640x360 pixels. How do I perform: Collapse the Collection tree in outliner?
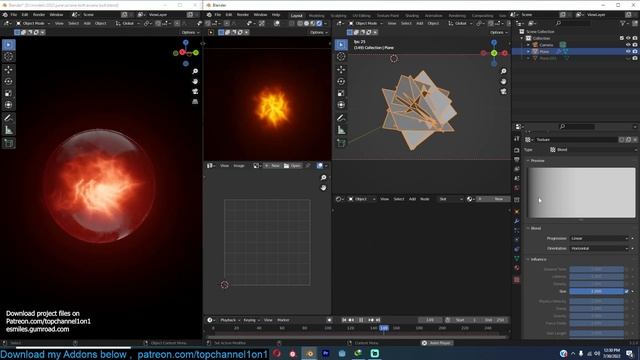point(522,38)
